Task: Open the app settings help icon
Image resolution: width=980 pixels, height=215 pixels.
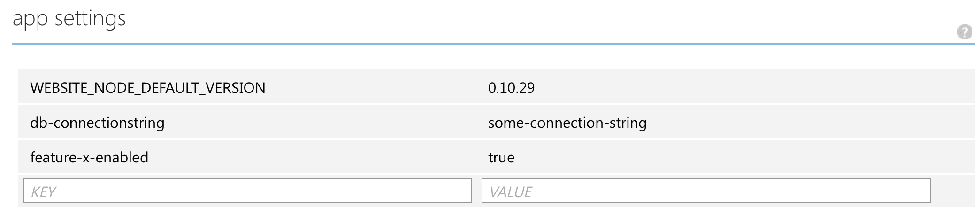Action: pyautogui.click(x=965, y=32)
